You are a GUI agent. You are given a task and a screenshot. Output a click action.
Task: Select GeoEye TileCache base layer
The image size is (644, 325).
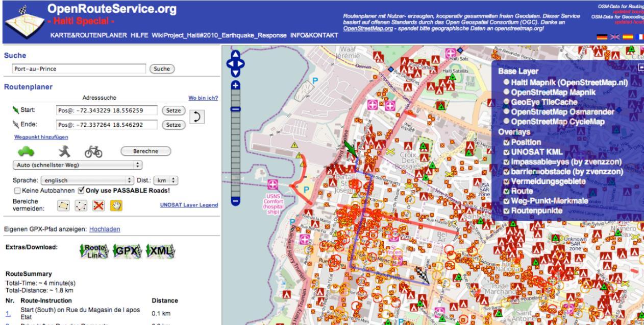506,102
